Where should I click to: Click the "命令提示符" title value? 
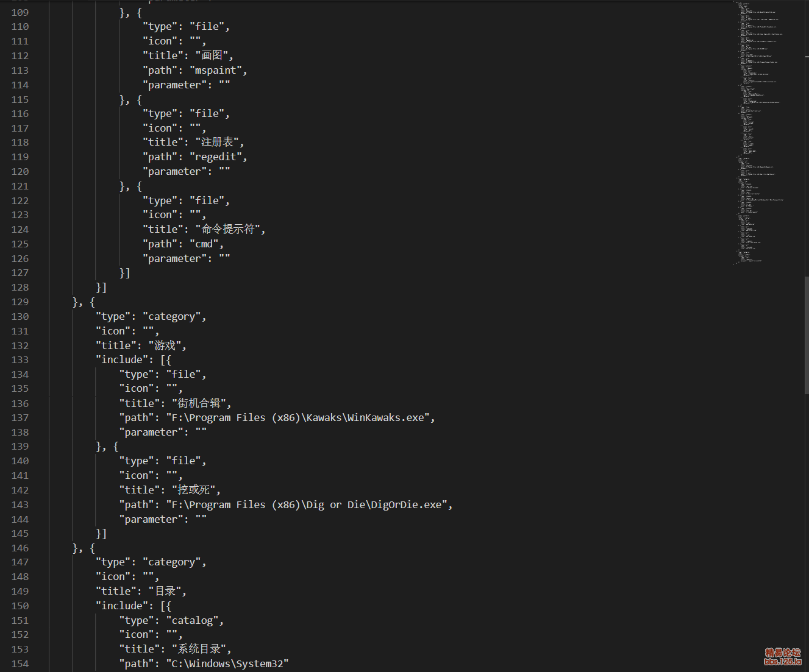[228, 229]
